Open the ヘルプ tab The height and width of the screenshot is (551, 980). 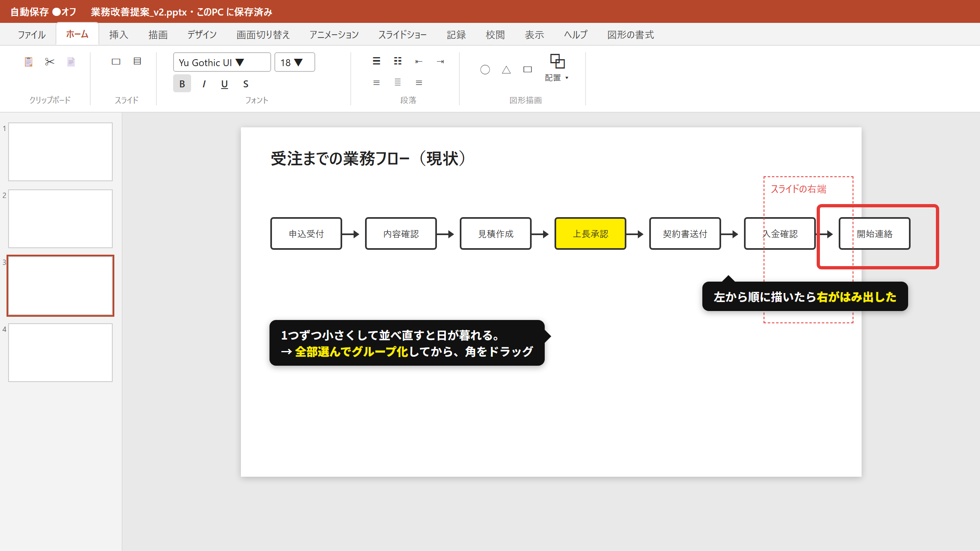(576, 35)
